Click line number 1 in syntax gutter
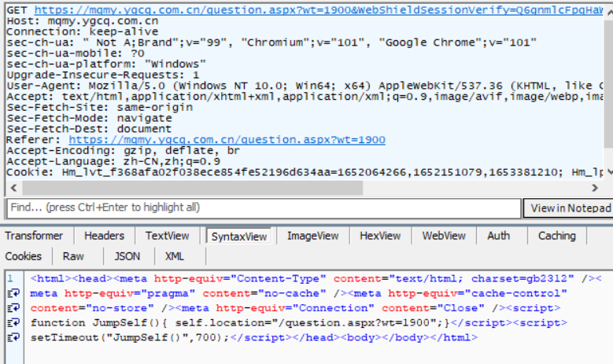Screen dimensions: 613x364 tap(9, 278)
